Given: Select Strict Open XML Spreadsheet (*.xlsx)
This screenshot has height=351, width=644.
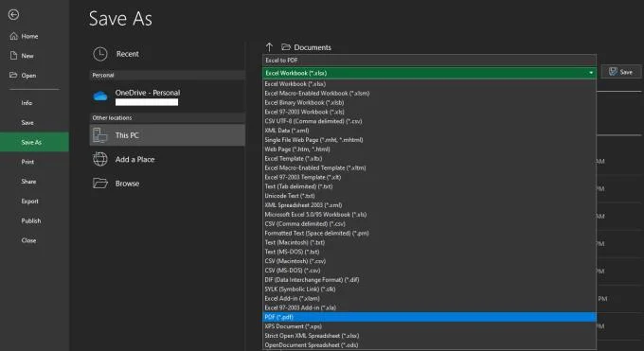Looking at the screenshot, I should pos(429,336).
